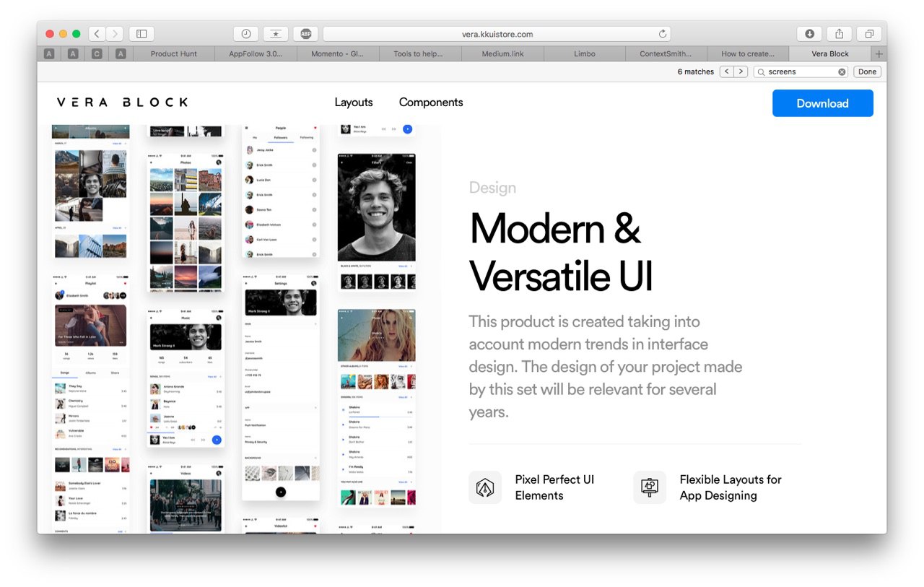Click the Design label above heading
The image size is (924, 587).
pos(492,188)
